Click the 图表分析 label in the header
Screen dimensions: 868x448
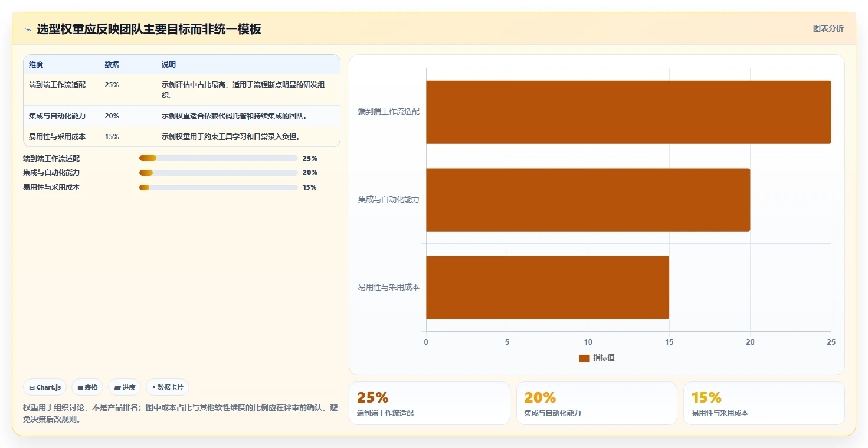[828, 28]
